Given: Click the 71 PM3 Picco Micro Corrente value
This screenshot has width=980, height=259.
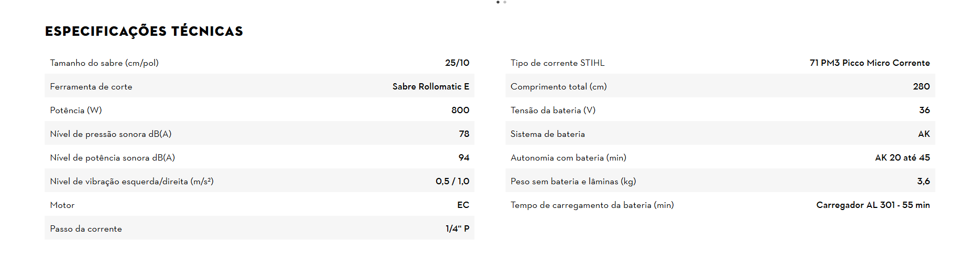Looking at the screenshot, I should click(x=869, y=63).
